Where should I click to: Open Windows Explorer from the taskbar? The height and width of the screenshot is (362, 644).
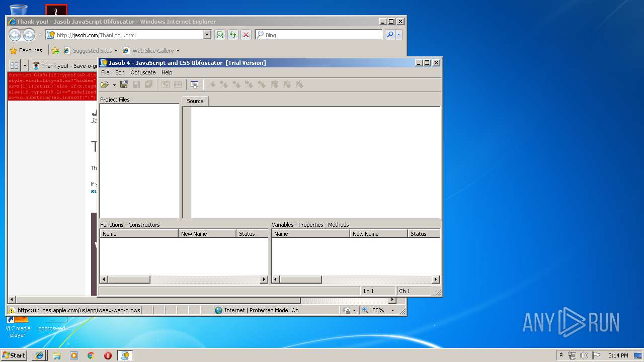(57, 355)
